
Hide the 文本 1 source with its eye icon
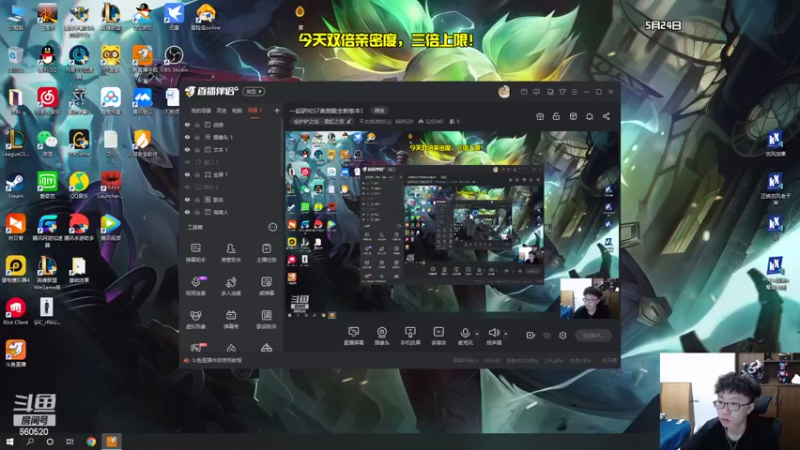coord(187,149)
